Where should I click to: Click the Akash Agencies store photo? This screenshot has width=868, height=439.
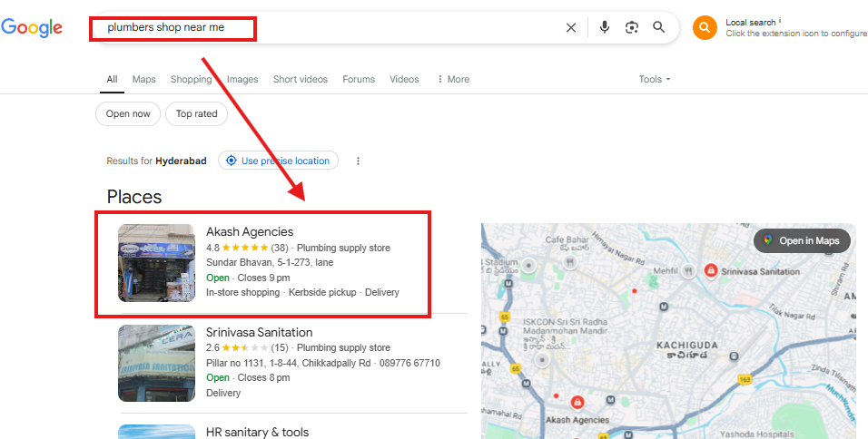tap(157, 263)
